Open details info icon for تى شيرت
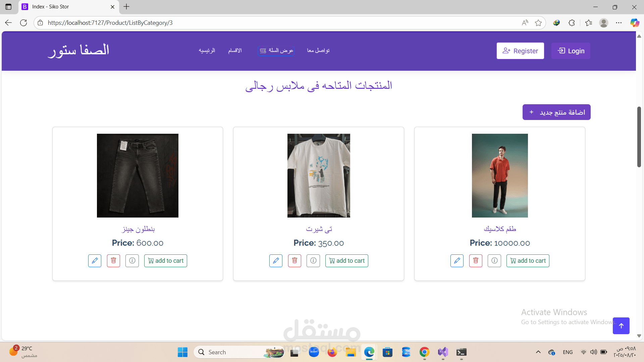The height and width of the screenshot is (362, 644). (313, 261)
